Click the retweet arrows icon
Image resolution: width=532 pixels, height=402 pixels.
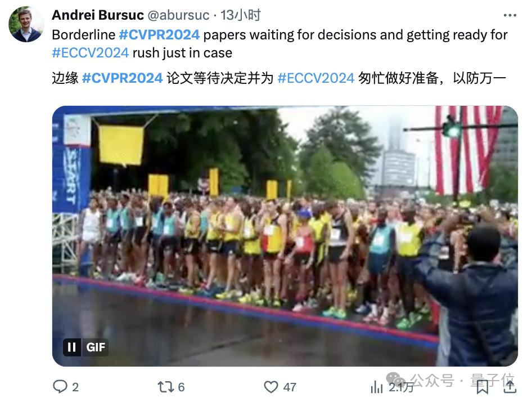[165, 387]
